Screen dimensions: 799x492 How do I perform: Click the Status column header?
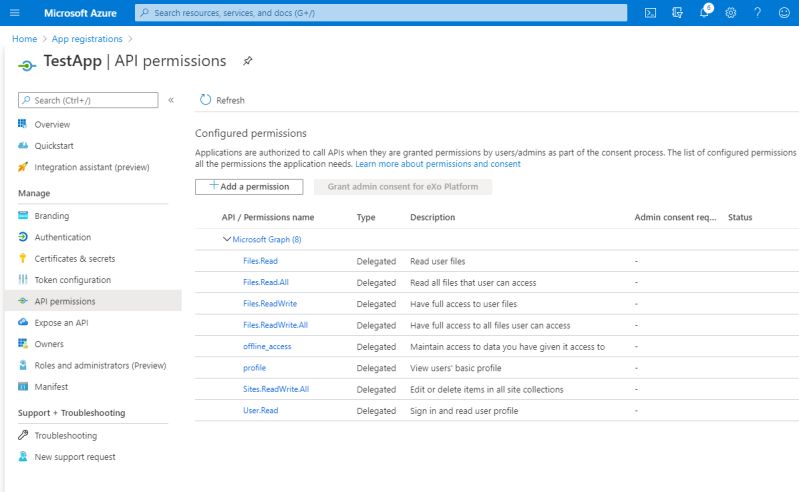point(740,217)
